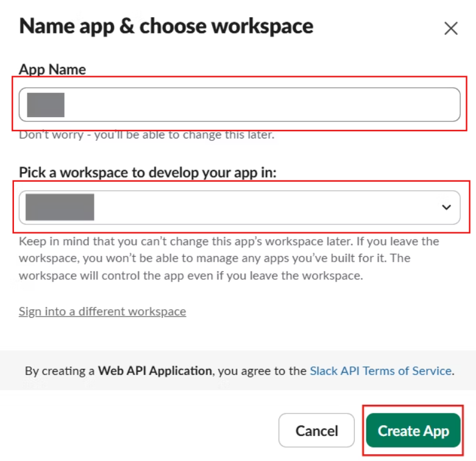
Task: Click the Create App button
Action: tap(413, 431)
